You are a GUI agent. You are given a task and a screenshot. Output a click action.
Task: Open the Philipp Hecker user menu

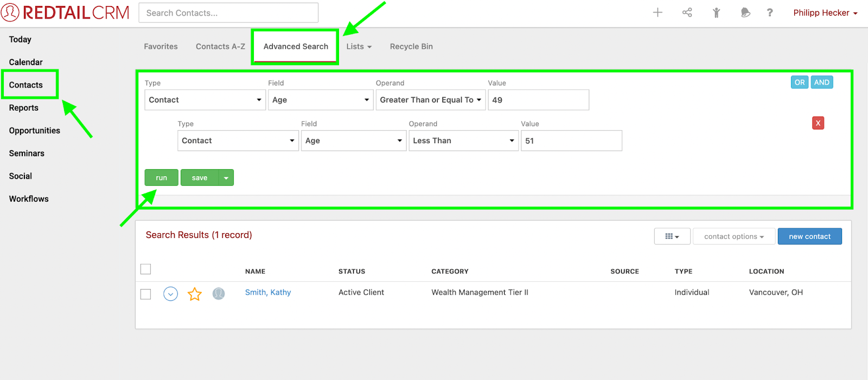(825, 12)
